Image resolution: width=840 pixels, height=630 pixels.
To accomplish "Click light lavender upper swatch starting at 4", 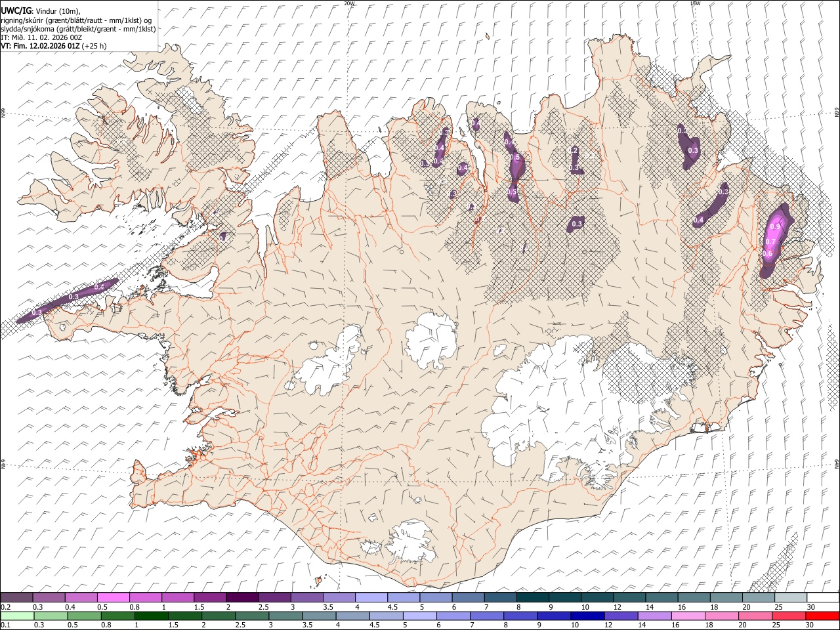I will (371, 597).
